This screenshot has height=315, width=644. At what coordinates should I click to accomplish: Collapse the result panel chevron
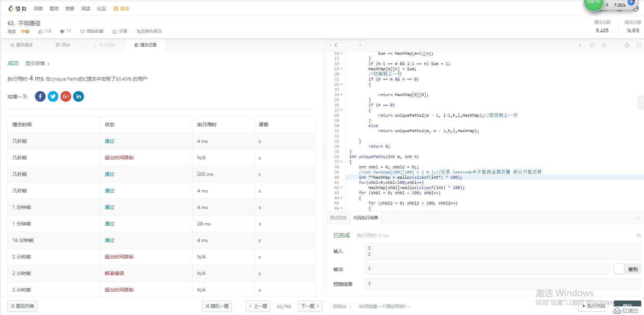click(x=639, y=218)
